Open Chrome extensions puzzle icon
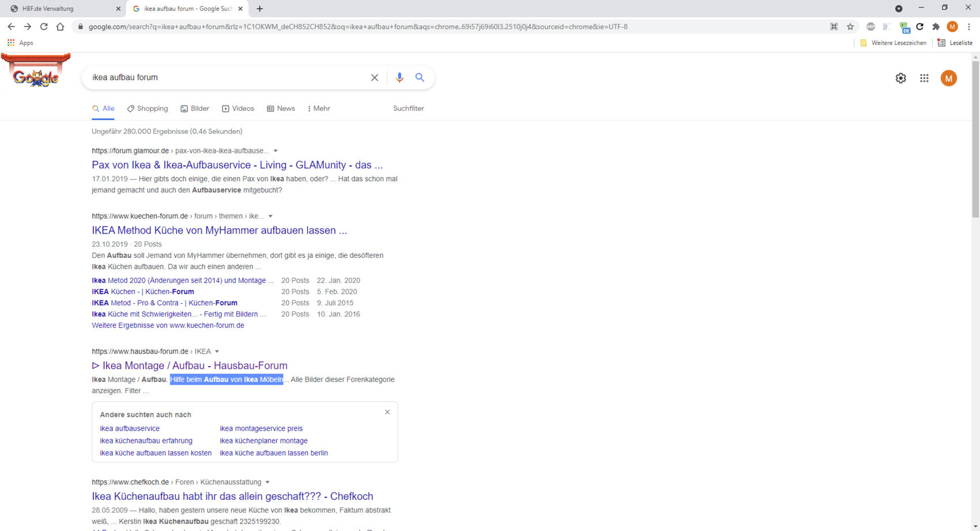Screen dimensions: 980x531 [936, 27]
